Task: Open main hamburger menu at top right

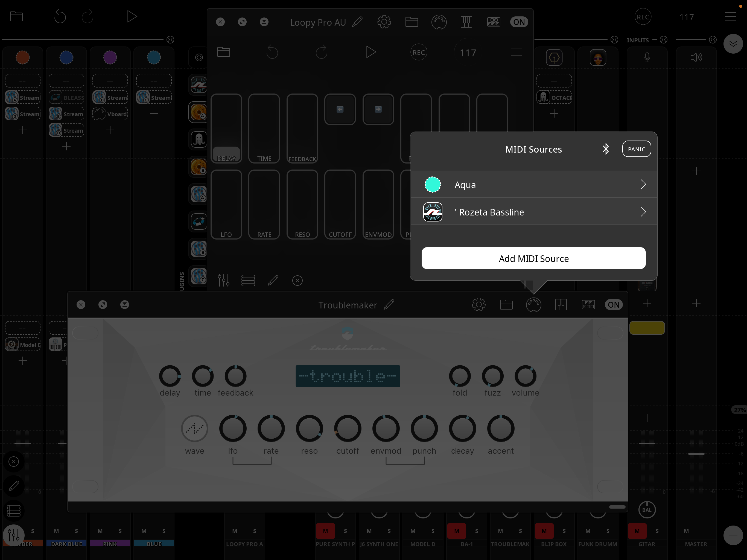Action: coord(730,17)
